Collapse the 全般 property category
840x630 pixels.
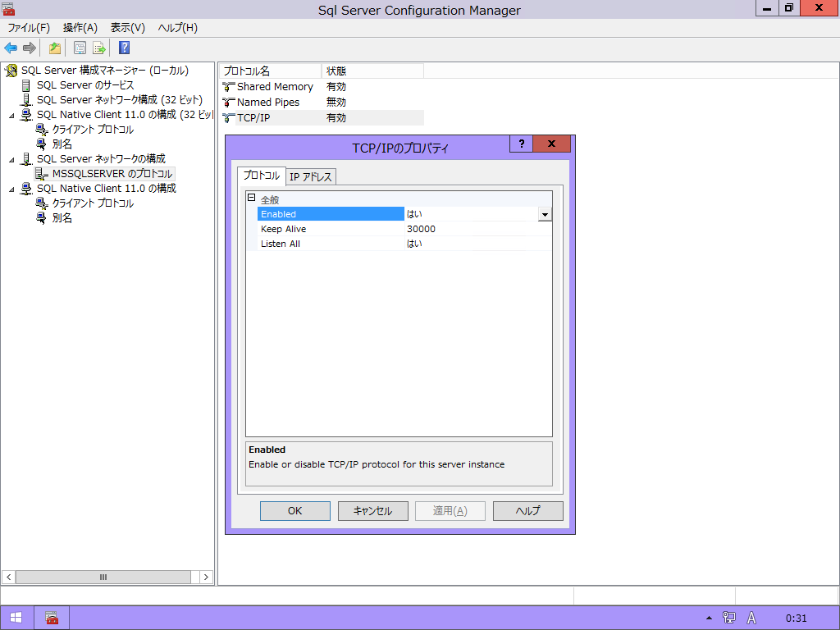click(x=252, y=199)
